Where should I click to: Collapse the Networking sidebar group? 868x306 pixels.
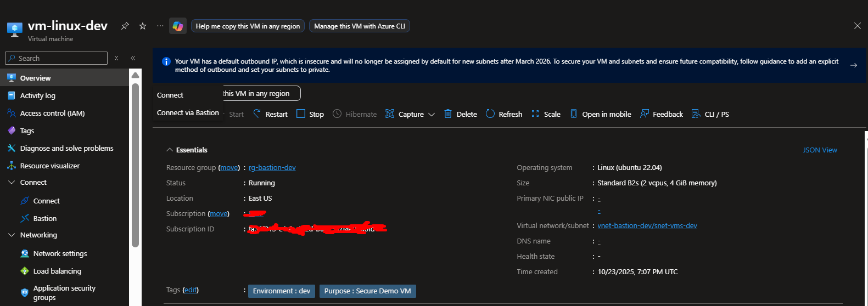click(12, 235)
